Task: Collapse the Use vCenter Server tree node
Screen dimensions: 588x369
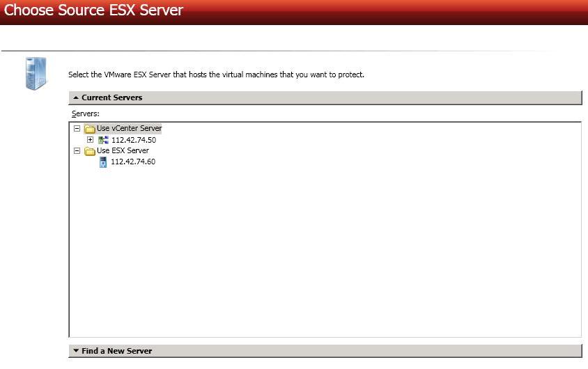Action: click(77, 129)
